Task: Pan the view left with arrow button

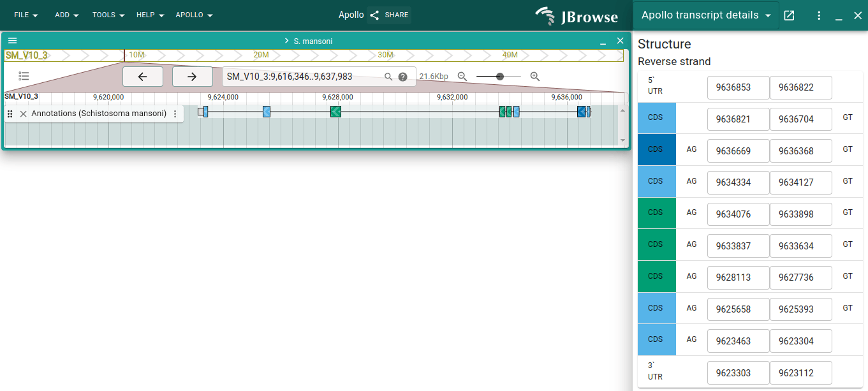Action: pyautogui.click(x=142, y=77)
